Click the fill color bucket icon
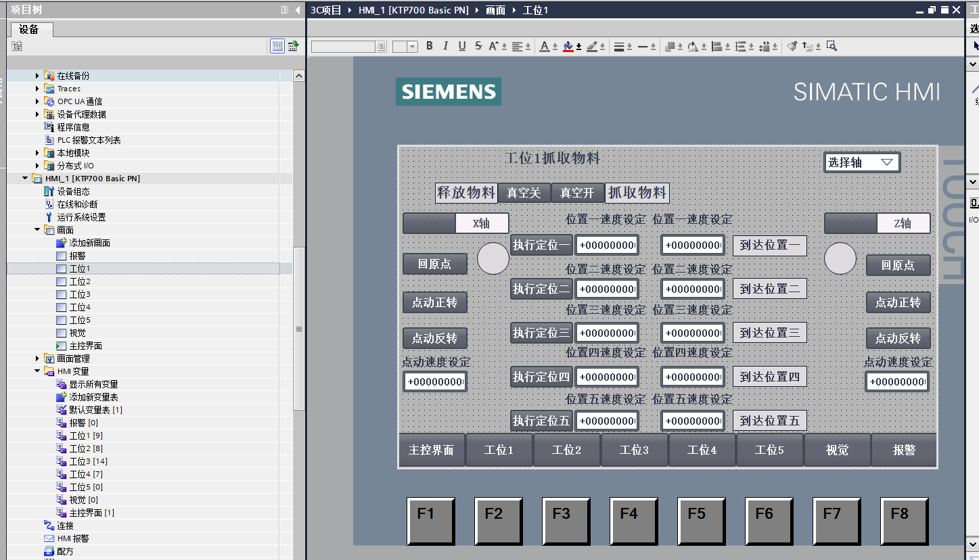 pos(568,46)
